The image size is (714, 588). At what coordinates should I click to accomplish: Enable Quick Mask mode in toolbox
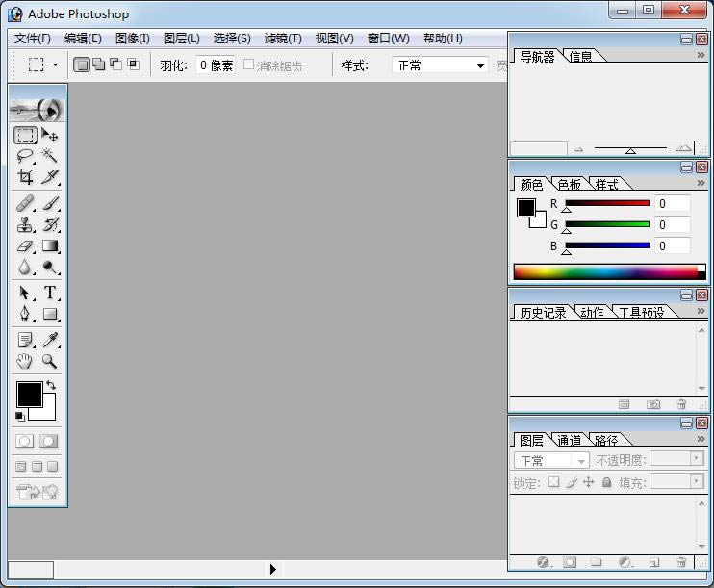click(48, 442)
